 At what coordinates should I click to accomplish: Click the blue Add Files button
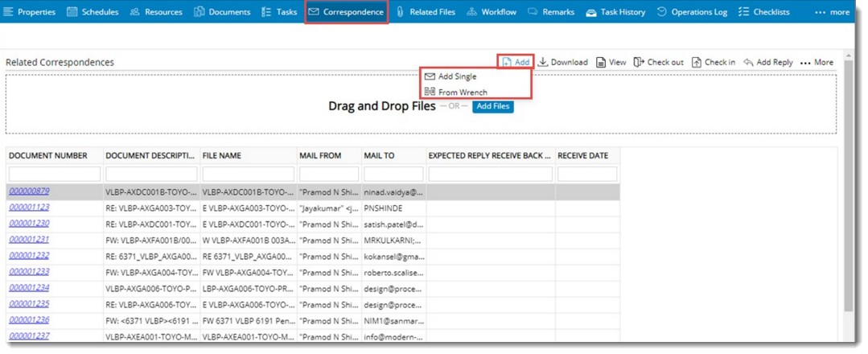(492, 106)
